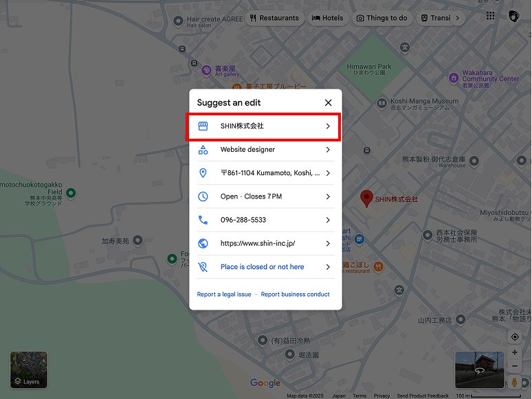Open the Street View photo thumbnail
The image size is (532, 399).
[479, 370]
